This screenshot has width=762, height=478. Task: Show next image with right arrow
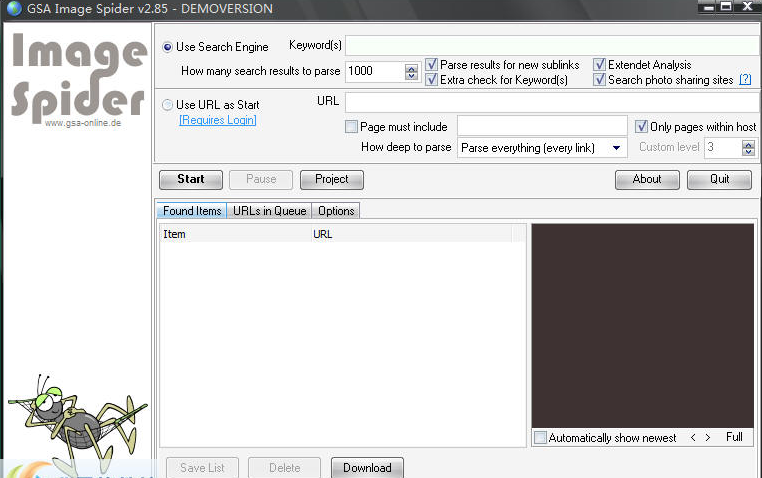[708, 438]
